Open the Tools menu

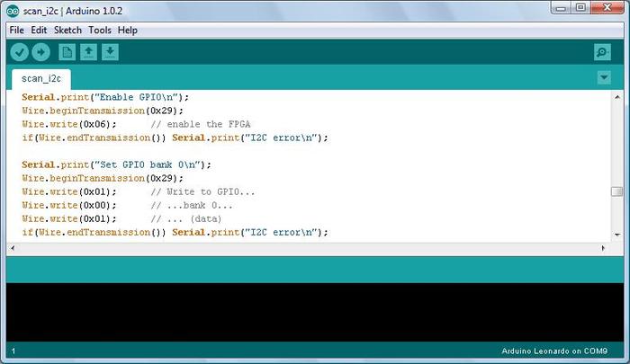pyautogui.click(x=100, y=30)
